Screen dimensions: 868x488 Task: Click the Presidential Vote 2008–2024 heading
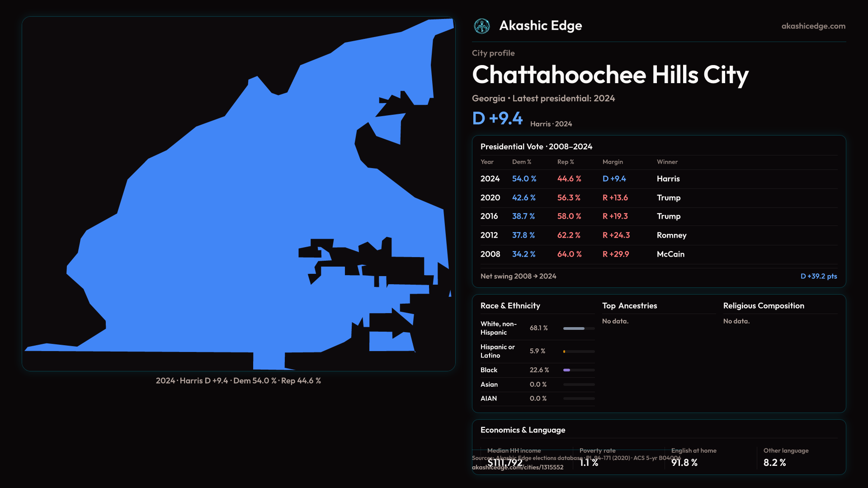click(x=536, y=147)
